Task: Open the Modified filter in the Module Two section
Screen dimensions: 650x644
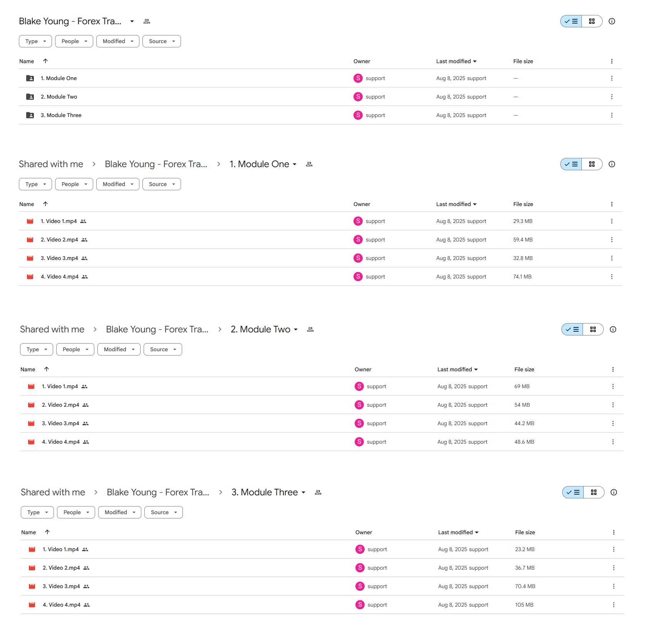Action: point(119,349)
